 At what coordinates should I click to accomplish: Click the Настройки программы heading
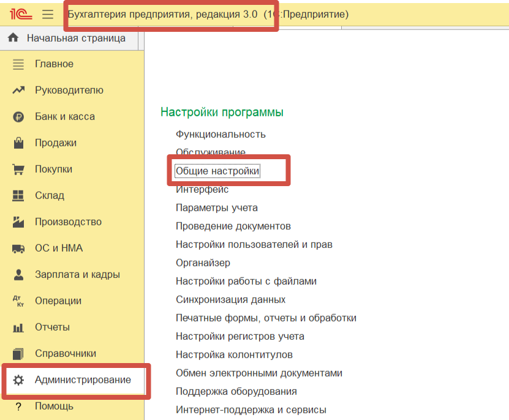222,112
